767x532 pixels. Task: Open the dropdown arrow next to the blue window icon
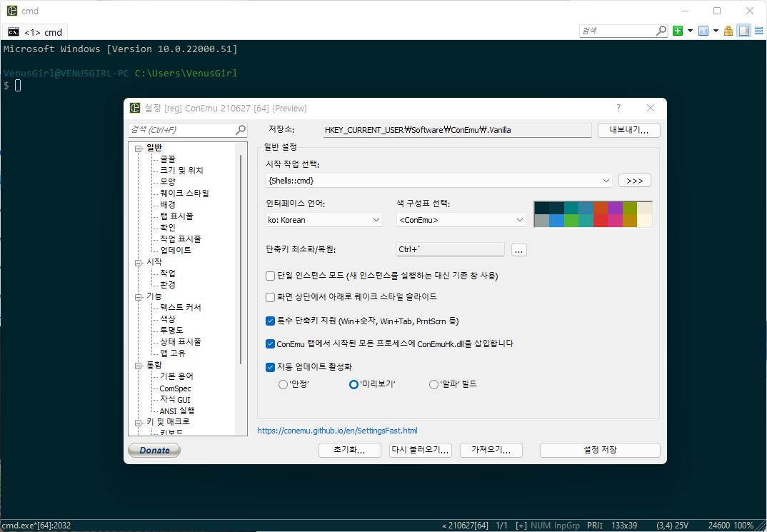coord(716,31)
